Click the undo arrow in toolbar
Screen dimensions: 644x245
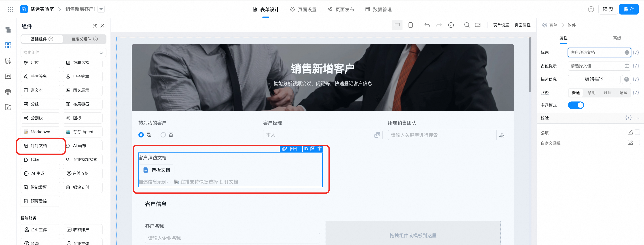(x=427, y=25)
